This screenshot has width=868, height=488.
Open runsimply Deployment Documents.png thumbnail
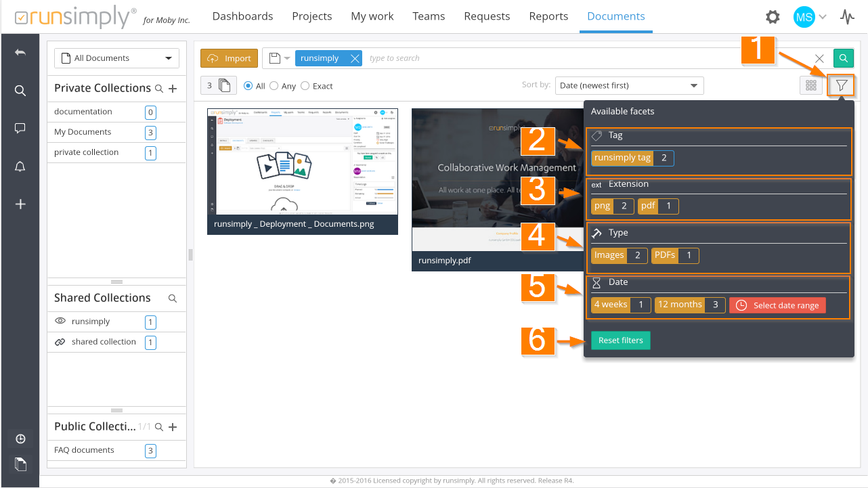pos(302,162)
